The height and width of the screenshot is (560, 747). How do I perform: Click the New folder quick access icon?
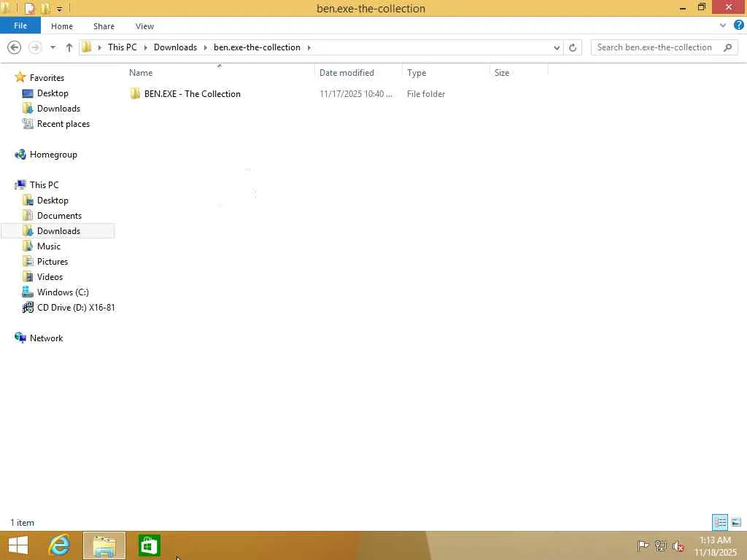tap(46, 9)
